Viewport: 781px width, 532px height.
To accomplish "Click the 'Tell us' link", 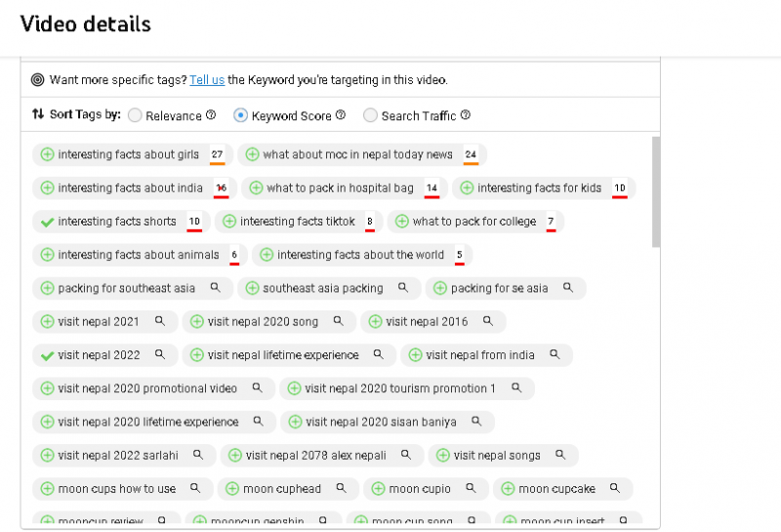I will 207,80.
